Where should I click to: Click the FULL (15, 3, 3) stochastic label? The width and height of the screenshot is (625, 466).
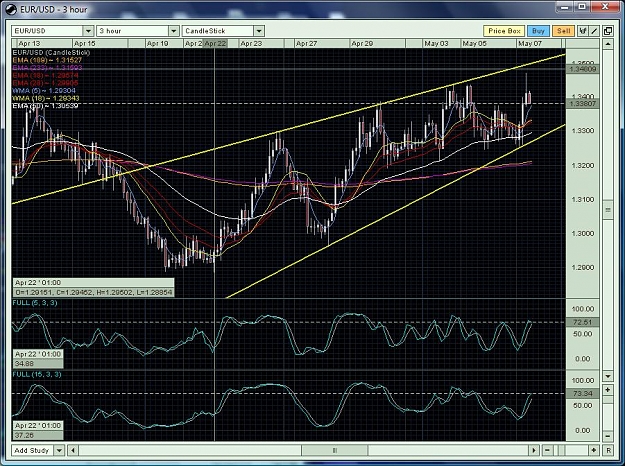click(37, 374)
